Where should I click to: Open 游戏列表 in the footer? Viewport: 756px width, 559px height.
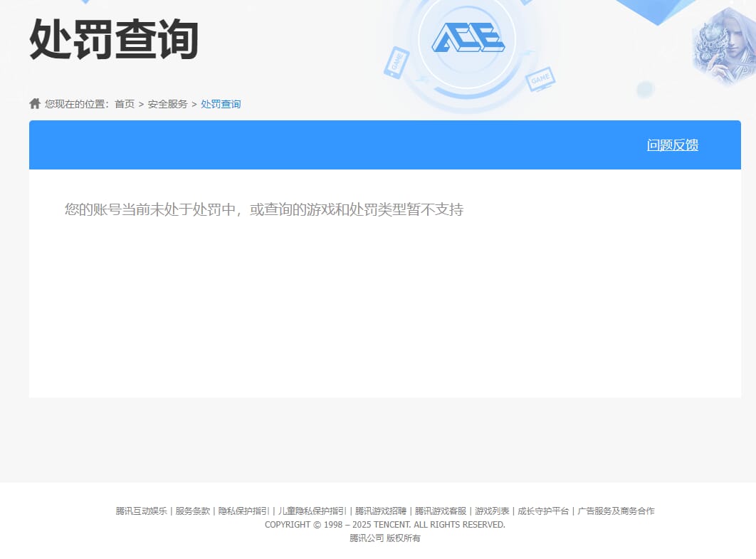(492, 511)
